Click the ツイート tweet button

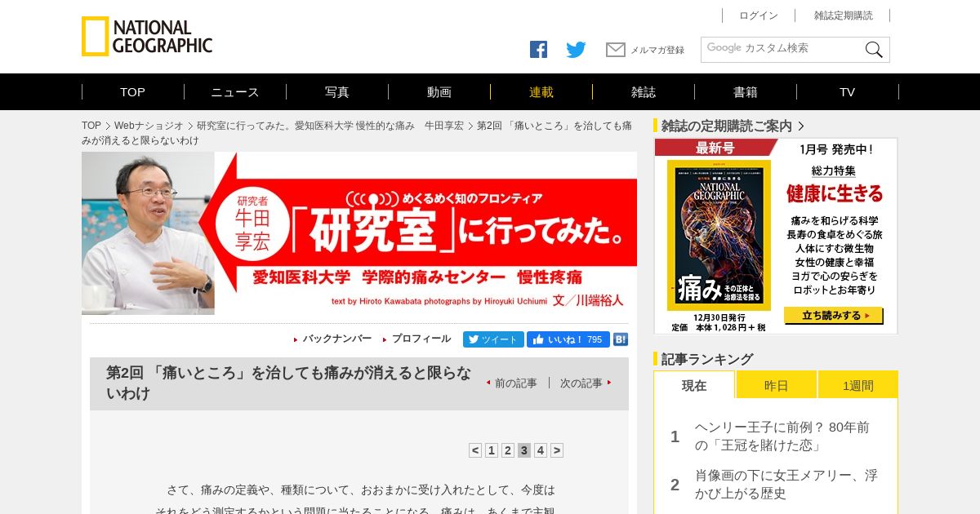(x=493, y=339)
